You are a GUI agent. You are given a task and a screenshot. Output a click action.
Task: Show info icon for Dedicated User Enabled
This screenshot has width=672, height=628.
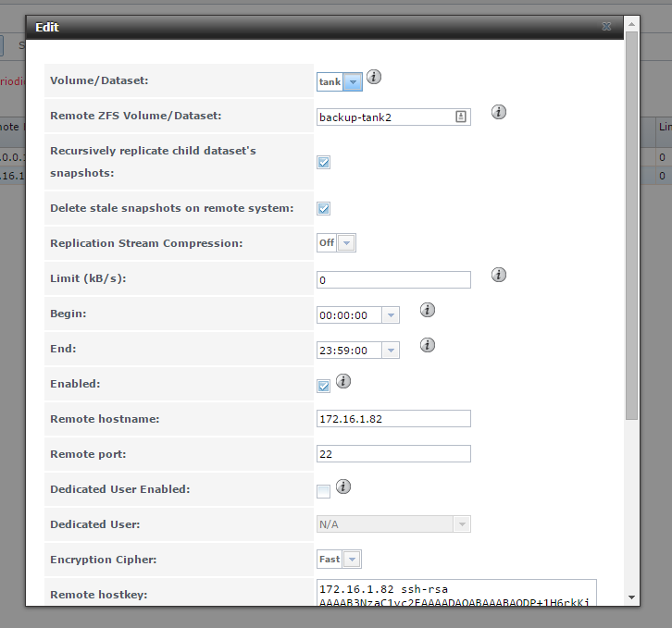click(x=342, y=486)
